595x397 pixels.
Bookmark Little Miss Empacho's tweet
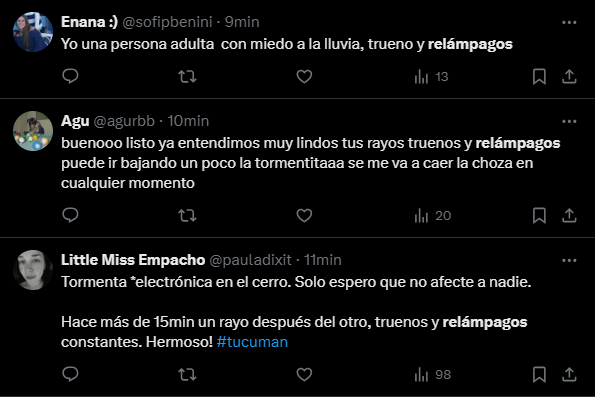tap(539, 375)
